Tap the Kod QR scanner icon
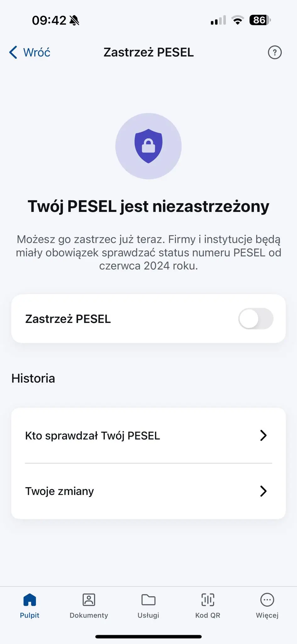Image resolution: width=297 pixels, height=644 pixels. [x=208, y=600]
